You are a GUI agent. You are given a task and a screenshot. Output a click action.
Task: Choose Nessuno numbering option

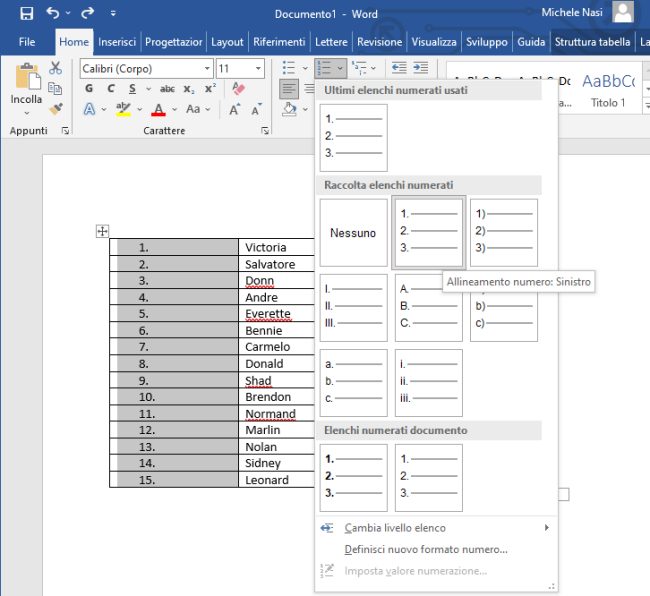point(354,233)
